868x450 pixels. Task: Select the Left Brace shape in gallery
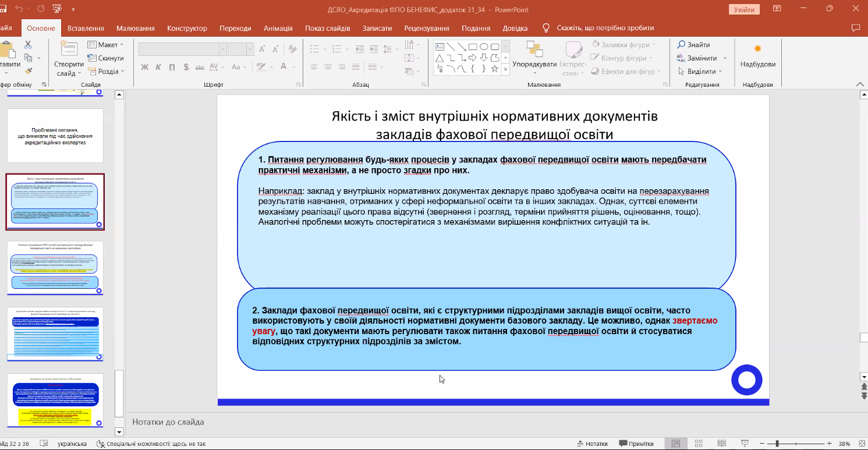[x=473, y=69]
